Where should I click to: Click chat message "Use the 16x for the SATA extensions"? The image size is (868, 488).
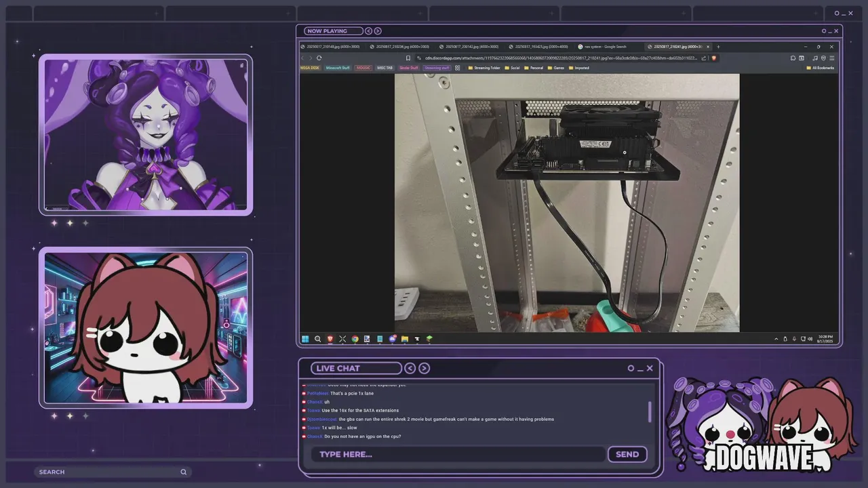[360, 410]
